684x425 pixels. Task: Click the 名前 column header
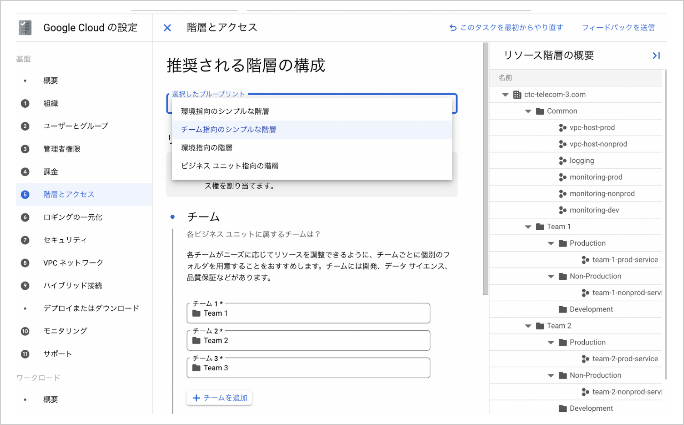pyautogui.click(x=505, y=78)
